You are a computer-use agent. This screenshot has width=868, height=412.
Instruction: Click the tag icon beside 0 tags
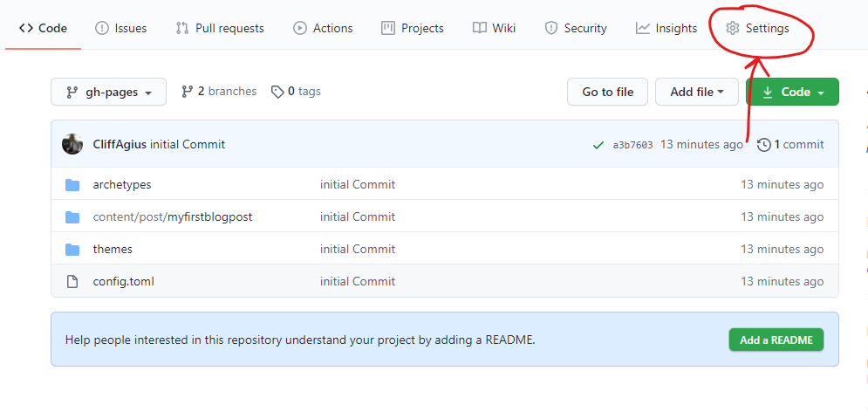(277, 92)
